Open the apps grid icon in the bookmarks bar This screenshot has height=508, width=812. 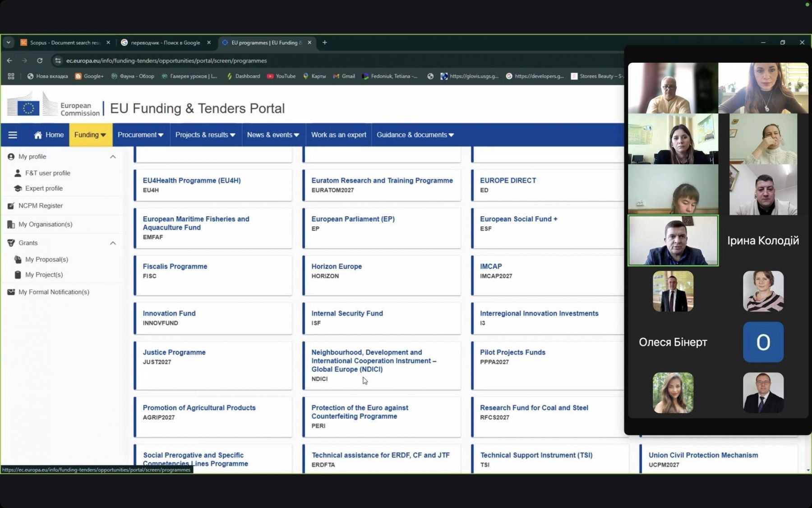(11, 76)
